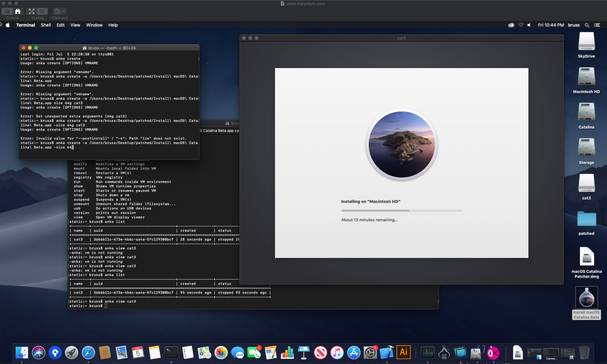Open Launchpad rocket icon

pos(72,353)
